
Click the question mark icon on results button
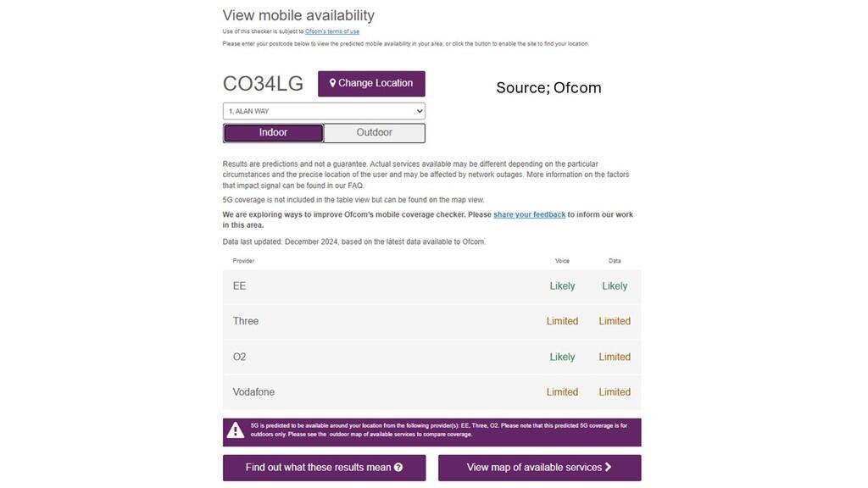click(x=398, y=468)
